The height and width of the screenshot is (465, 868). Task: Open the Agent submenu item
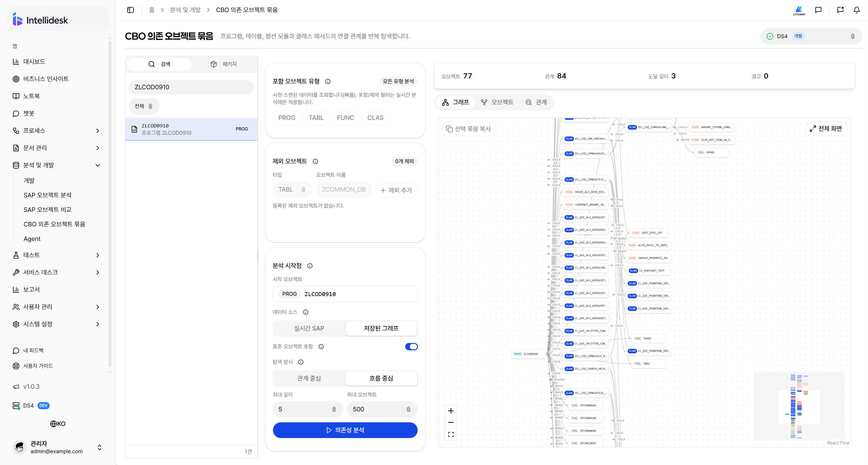point(32,239)
